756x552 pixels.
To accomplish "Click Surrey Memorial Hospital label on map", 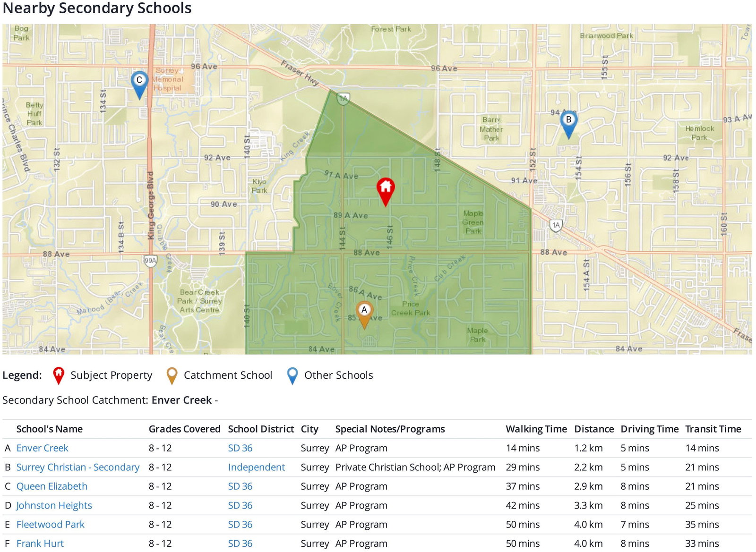I will point(168,79).
